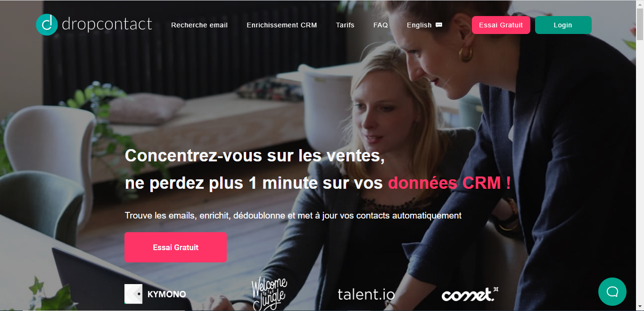This screenshot has width=644, height=311.
Task: Click the speech bubble icon beside English
Action: pos(439,25)
